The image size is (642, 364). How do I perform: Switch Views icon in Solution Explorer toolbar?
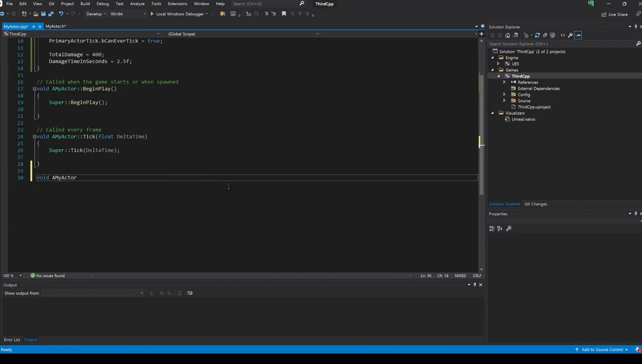[515, 35]
